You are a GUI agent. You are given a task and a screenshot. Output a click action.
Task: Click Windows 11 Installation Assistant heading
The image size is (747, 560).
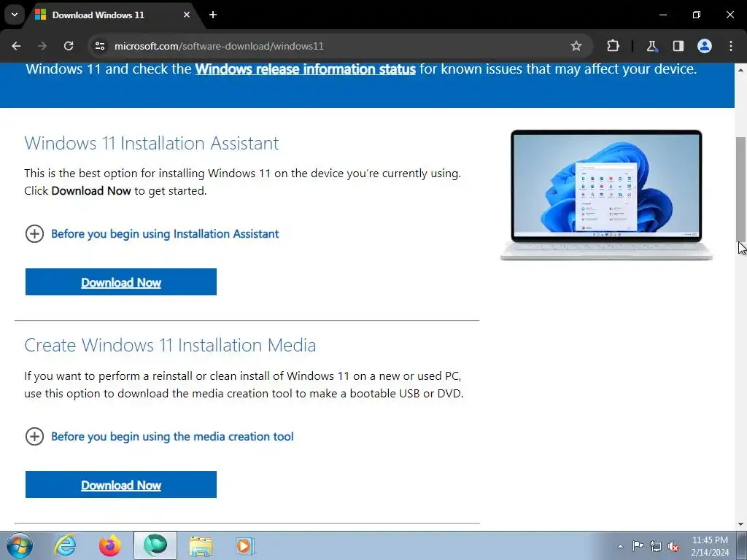click(x=152, y=144)
